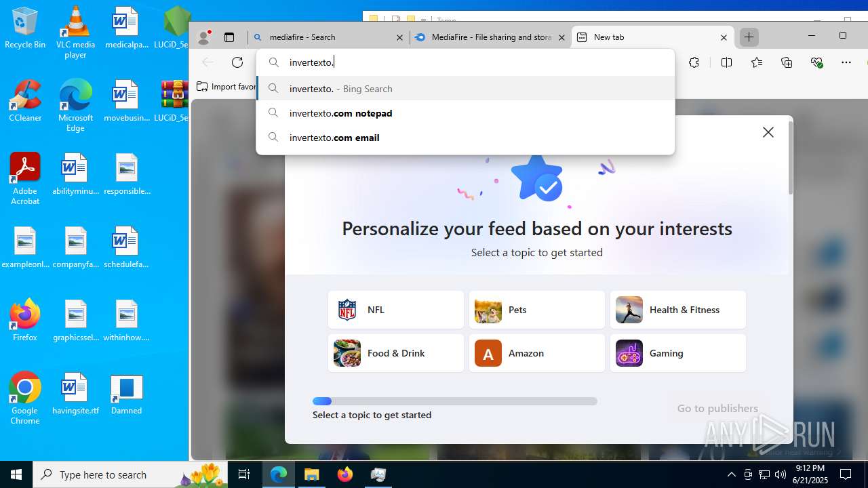Close the personalize feed dialog
The width and height of the screenshot is (868, 488).
pyautogui.click(x=768, y=132)
